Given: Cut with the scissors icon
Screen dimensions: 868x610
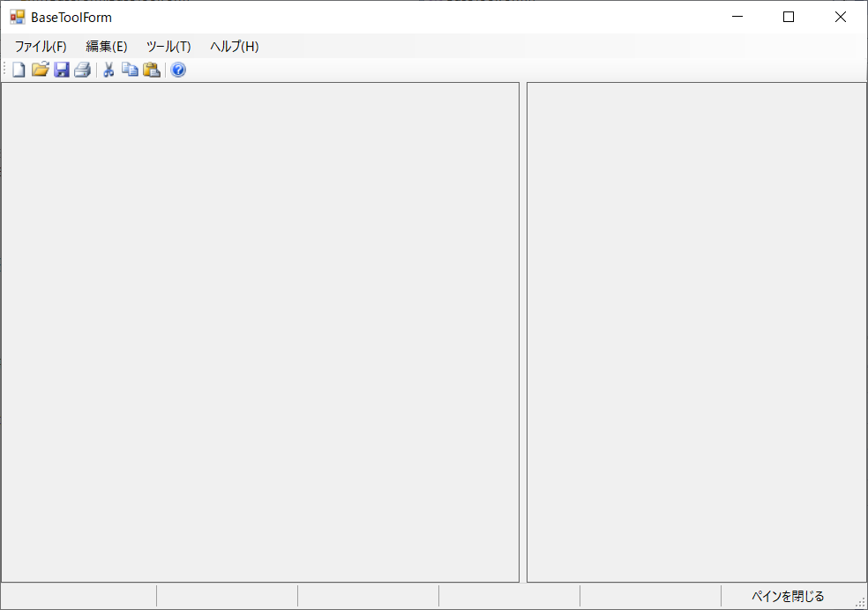Looking at the screenshot, I should coord(108,70).
